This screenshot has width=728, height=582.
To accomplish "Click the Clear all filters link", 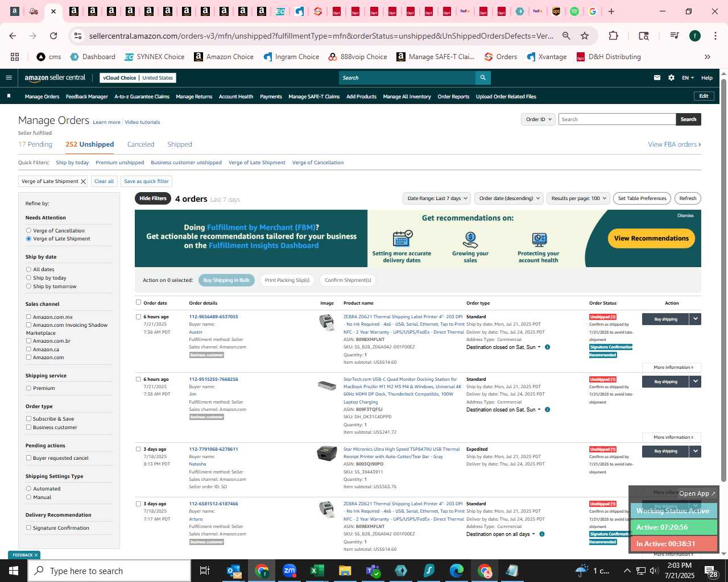I will 104,181.
